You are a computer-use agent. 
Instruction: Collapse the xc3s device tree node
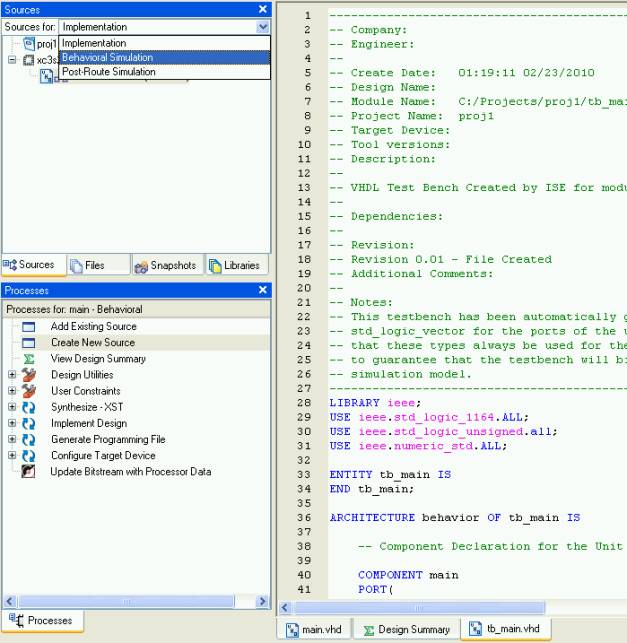(12, 60)
